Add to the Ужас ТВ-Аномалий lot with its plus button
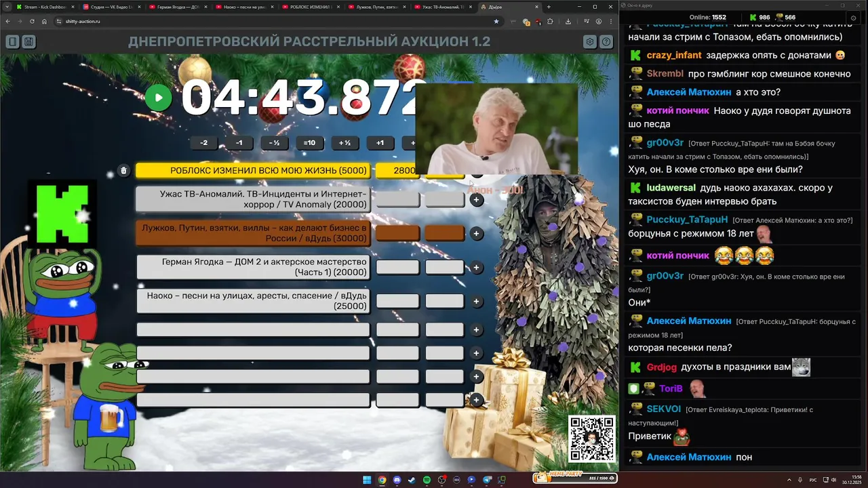 tap(476, 199)
